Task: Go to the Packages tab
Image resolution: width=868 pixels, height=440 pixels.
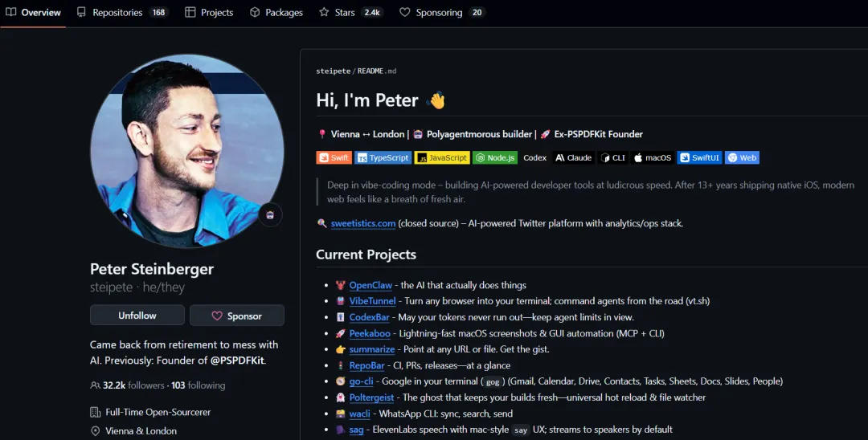Action: (276, 12)
